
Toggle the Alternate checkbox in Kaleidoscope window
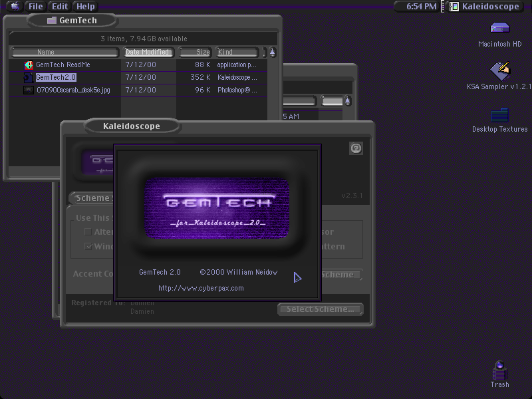(88, 231)
